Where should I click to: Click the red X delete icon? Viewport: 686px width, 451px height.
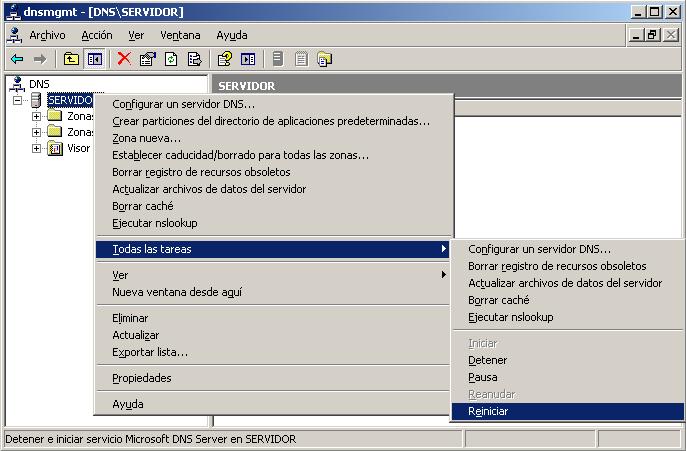pyautogui.click(x=124, y=59)
